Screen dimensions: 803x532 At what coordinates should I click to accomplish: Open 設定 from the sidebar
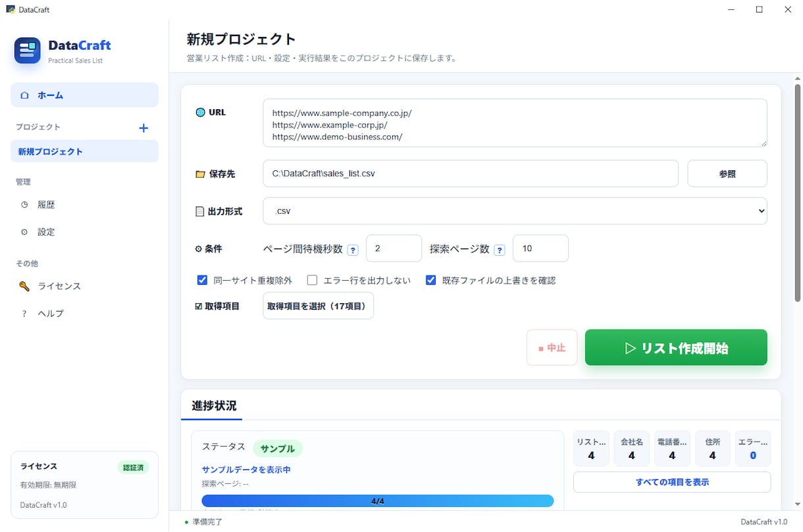pos(84,232)
